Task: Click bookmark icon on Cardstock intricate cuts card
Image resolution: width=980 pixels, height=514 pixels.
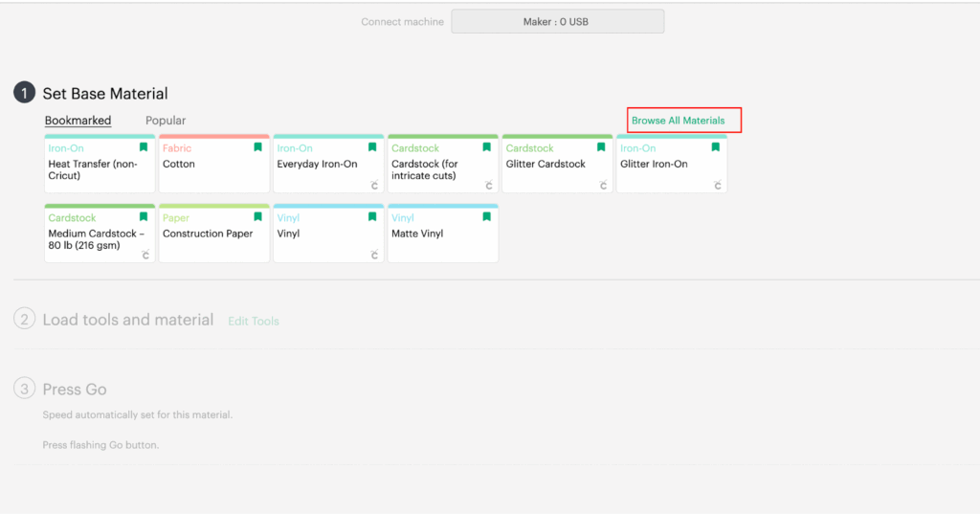Action: pos(486,148)
